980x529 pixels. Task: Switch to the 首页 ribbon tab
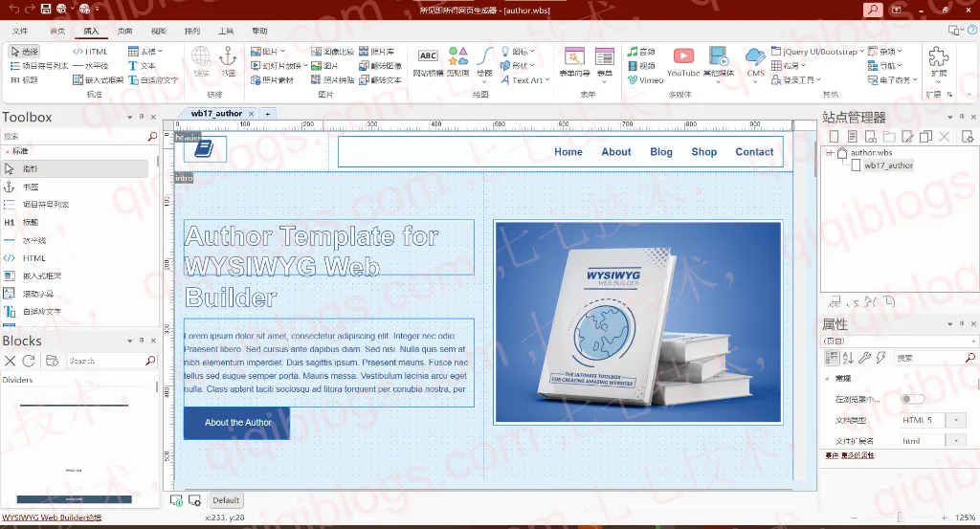[57, 31]
